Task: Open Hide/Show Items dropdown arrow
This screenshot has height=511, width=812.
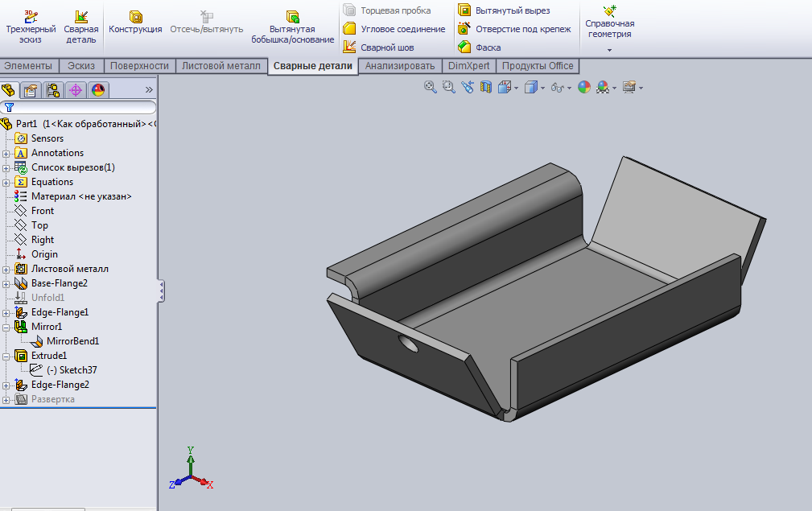Action: pyautogui.click(x=569, y=88)
